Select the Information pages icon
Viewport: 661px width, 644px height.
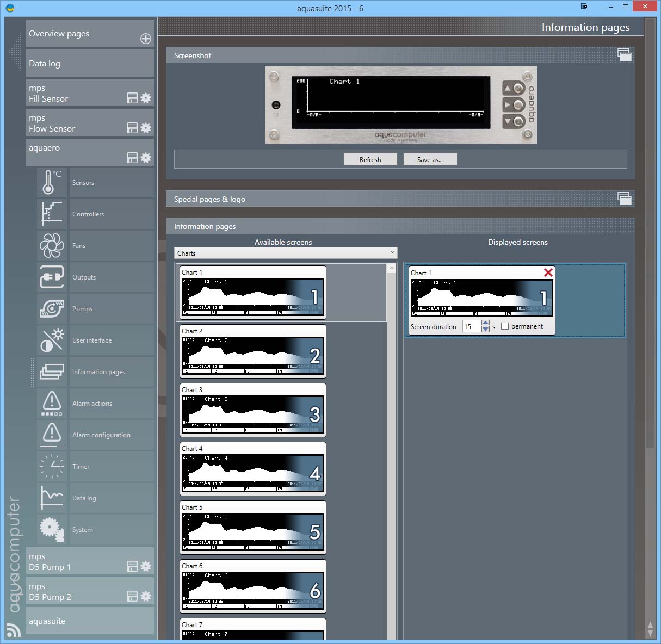tap(52, 372)
